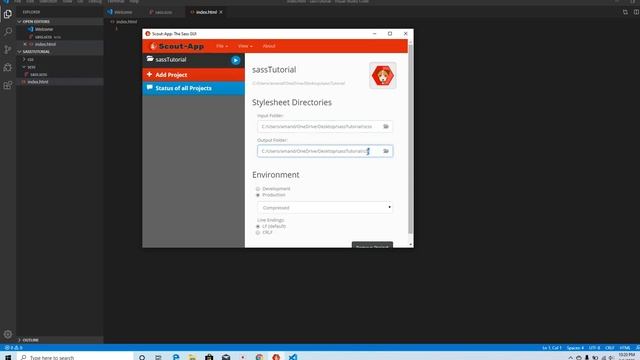
Task: Open the Compressed output style dropdown
Action: tap(325, 207)
